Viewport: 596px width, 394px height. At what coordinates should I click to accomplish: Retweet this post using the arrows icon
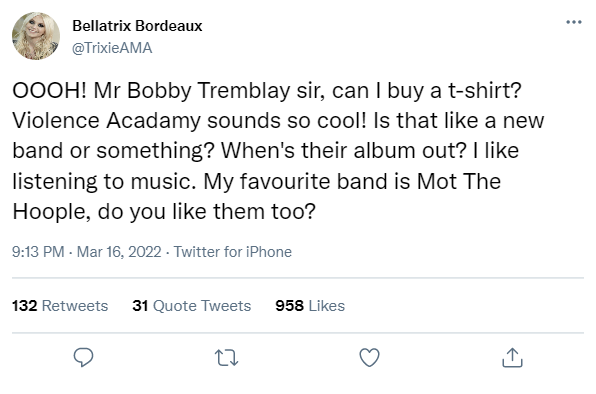click(x=227, y=358)
